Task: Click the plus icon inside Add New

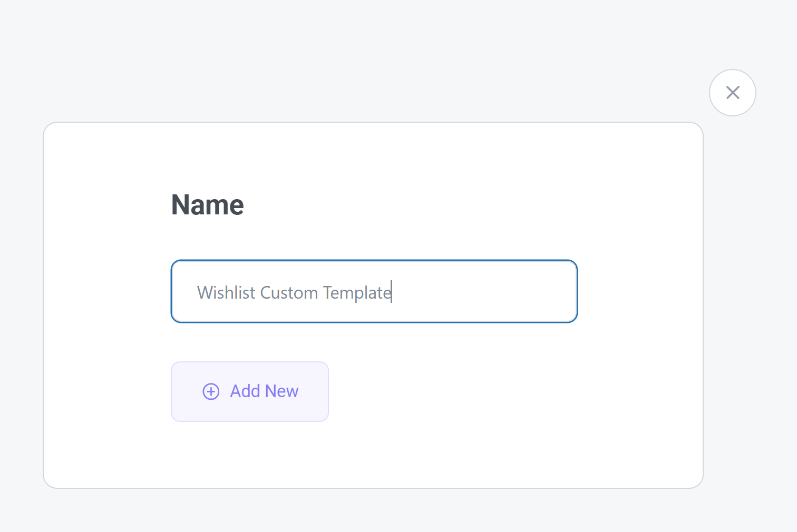Action: (x=211, y=391)
